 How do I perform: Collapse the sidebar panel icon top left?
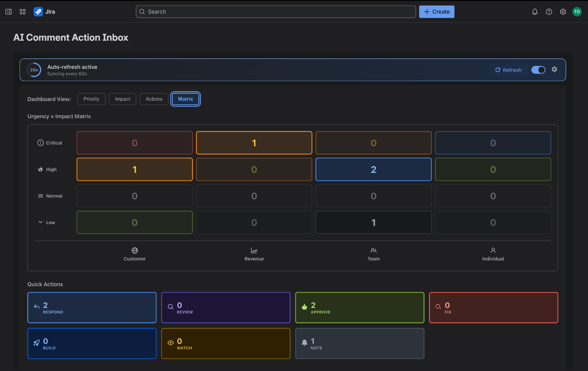9,12
